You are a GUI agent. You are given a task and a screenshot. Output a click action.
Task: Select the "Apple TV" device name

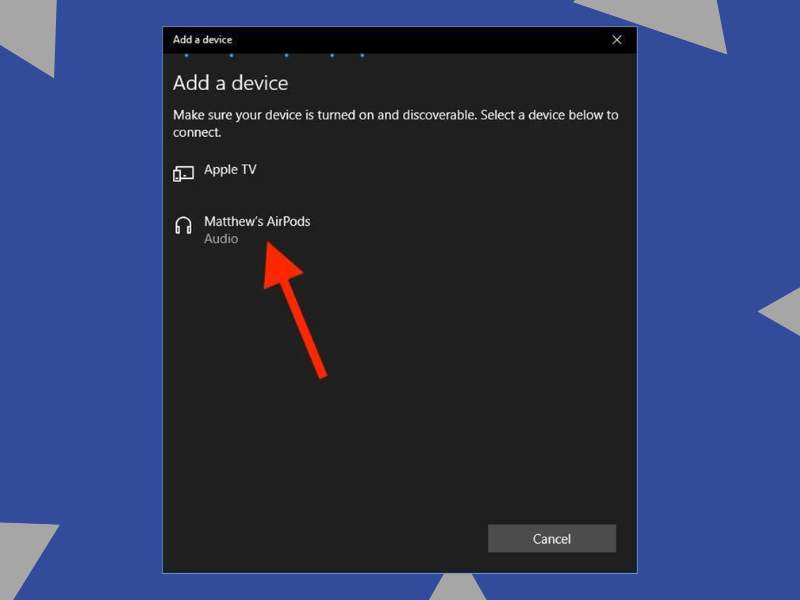coord(230,169)
